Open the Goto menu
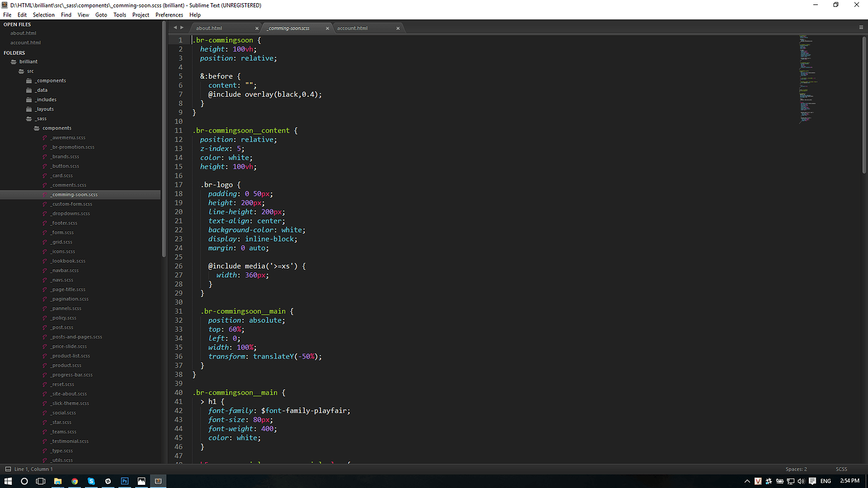Viewport: 868px width, 488px height. 101,14
